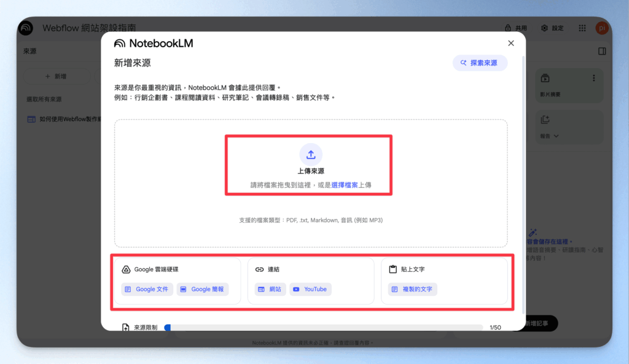This screenshot has width=629, height=364.
Task: Click the upload arrow icon
Action: [311, 154]
